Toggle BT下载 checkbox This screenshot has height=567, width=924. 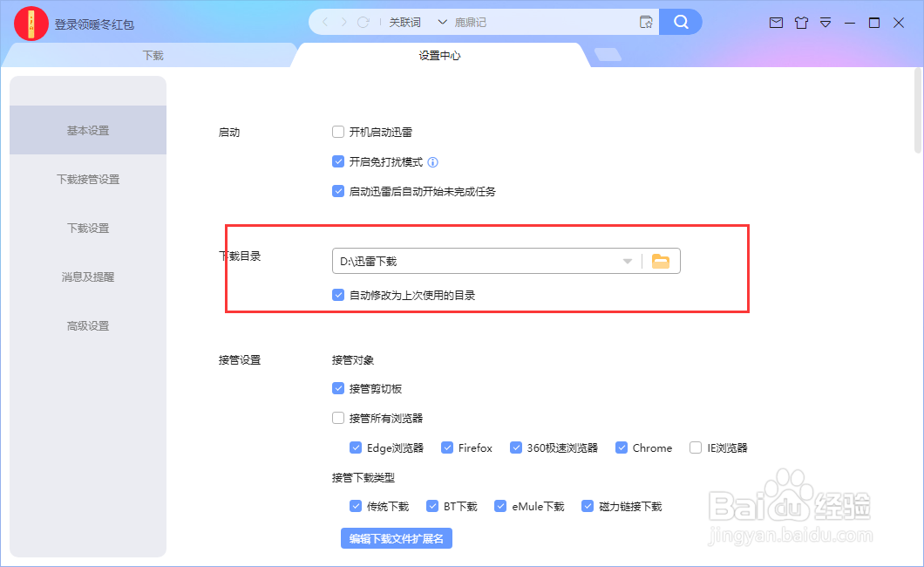(x=432, y=506)
